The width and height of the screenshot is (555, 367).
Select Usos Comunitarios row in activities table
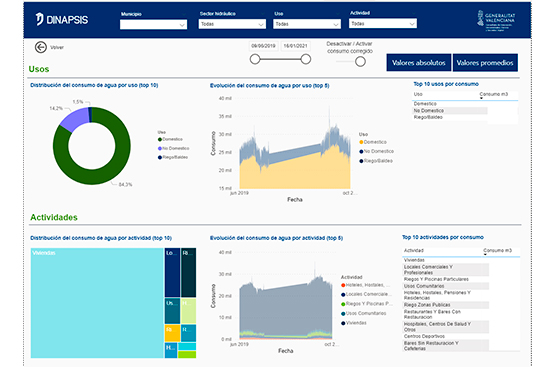pyautogui.click(x=461, y=286)
